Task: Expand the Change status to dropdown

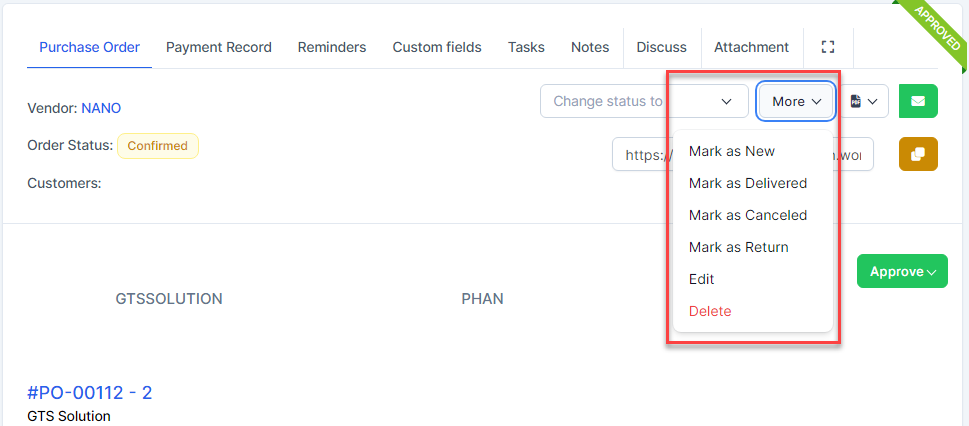Action: click(x=643, y=101)
